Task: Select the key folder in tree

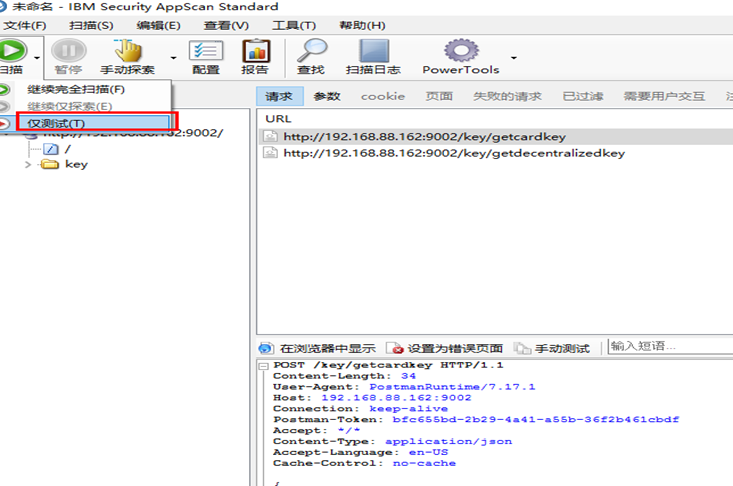Action: click(76, 164)
